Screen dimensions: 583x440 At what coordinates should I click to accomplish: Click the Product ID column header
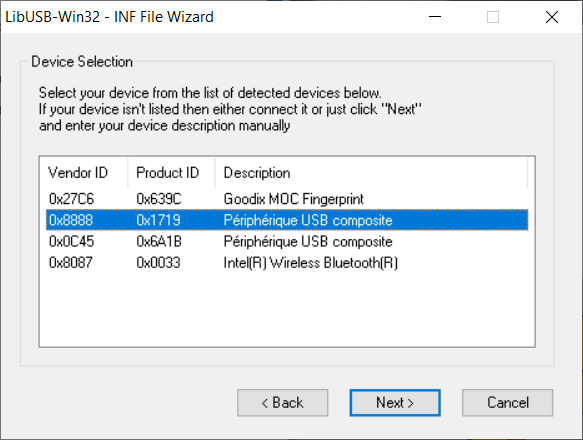tap(171, 173)
